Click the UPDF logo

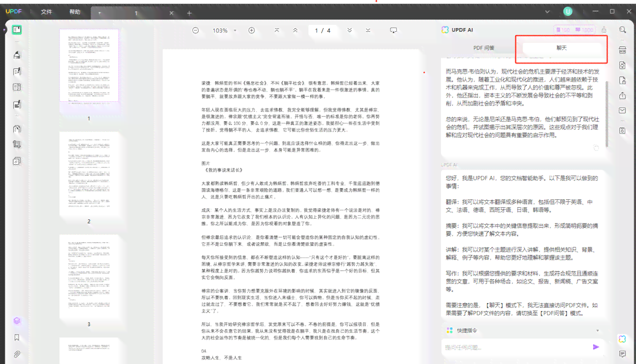pyautogui.click(x=15, y=12)
